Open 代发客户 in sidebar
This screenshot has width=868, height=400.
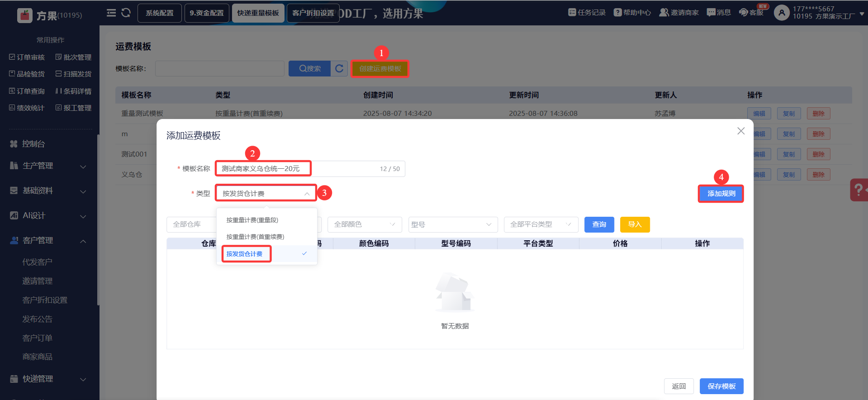pos(38,262)
